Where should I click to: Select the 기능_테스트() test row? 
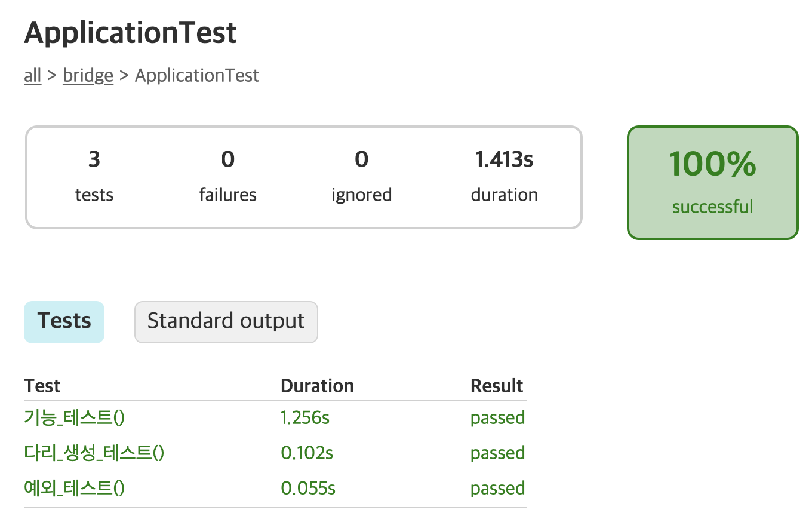75,418
